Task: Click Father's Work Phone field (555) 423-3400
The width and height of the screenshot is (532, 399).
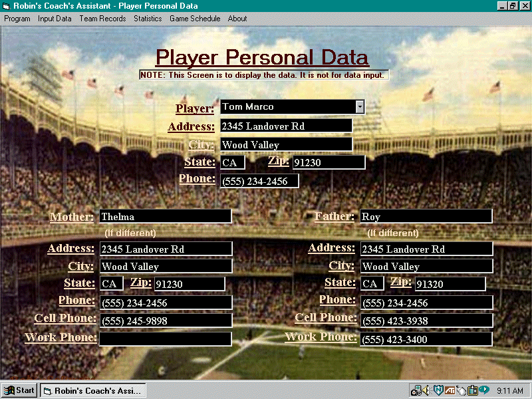Action: click(426, 339)
